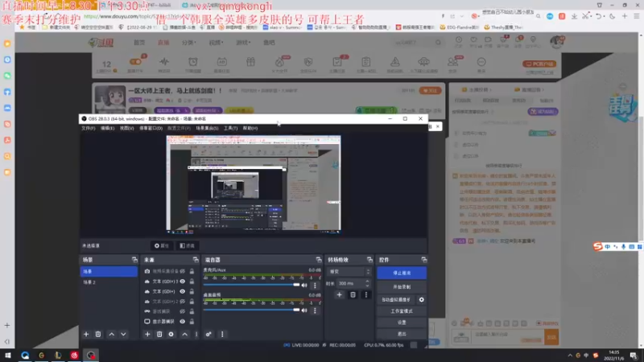644x362 pixels.
Task: Expand the 视频 dropdown in Douyu nav
Action: 216,43
